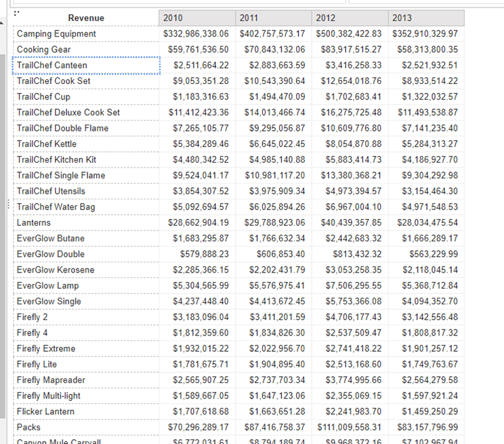Select the Firefly Multi-light row label
Image resolution: width=504 pixels, height=444 pixels.
[x=86, y=396]
